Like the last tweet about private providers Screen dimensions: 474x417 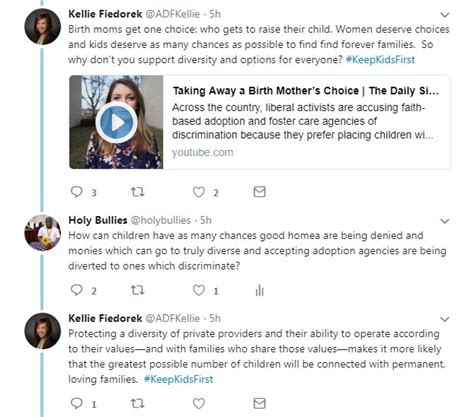point(199,404)
